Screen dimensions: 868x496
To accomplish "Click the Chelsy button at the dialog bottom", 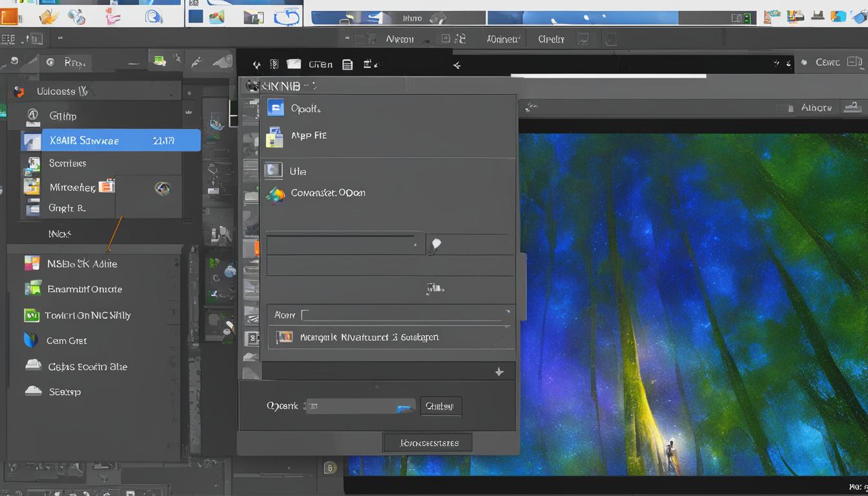I will click(440, 406).
